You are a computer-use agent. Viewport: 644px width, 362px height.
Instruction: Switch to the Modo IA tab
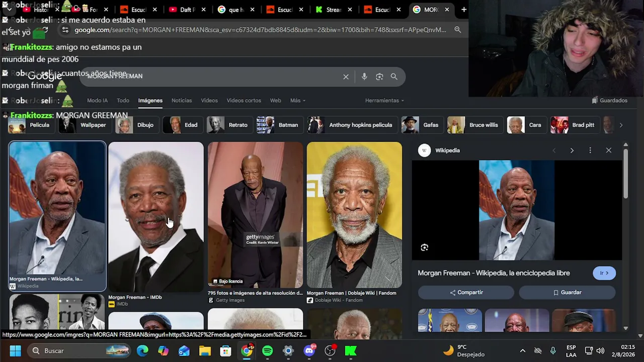point(97,101)
